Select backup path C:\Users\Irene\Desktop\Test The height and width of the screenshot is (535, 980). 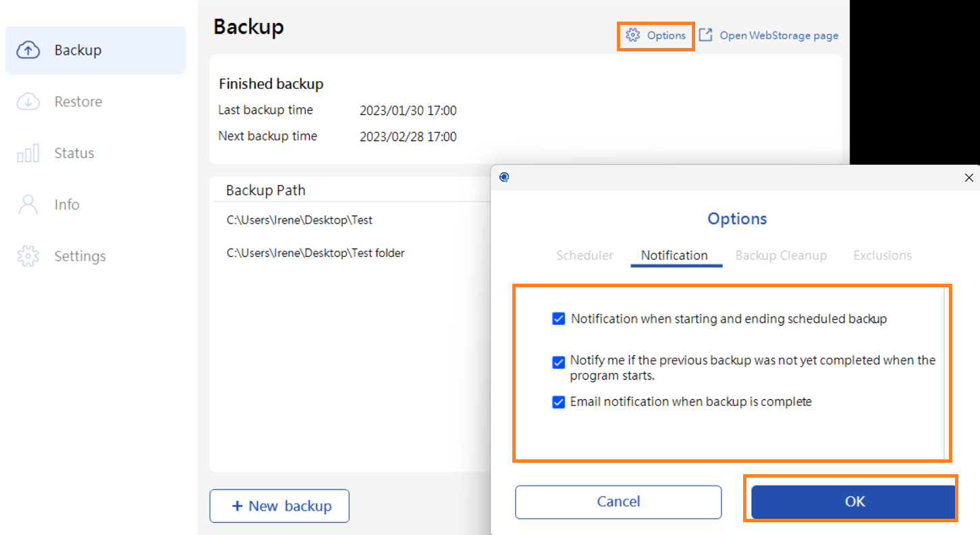tap(300, 220)
